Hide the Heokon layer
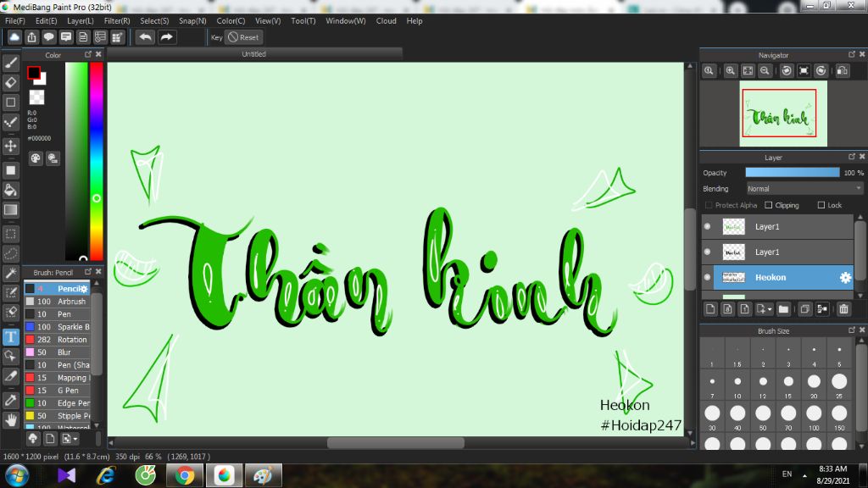This screenshot has width=868, height=488. [x=708, y=277]
